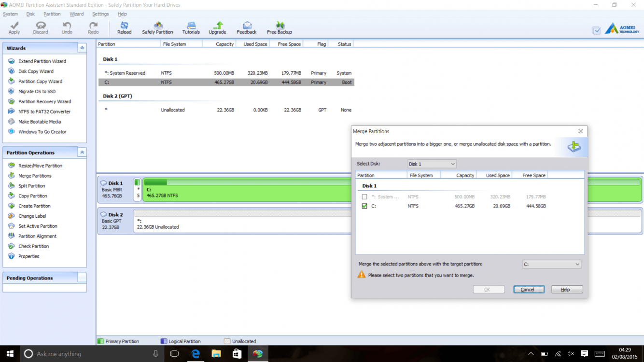The height and width of the screenshot is (362, 644).
Task: Select the C: row in main partition list
Action: [226, 83]
